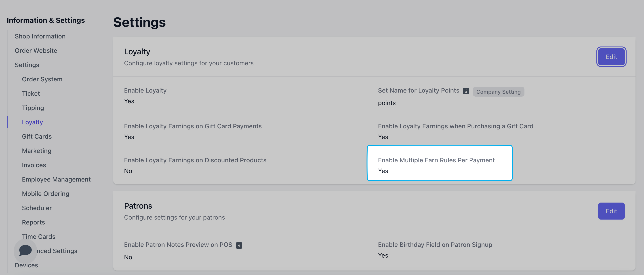
Task: Open Mobile Ordering settings
Action: [x=46, y=194]
